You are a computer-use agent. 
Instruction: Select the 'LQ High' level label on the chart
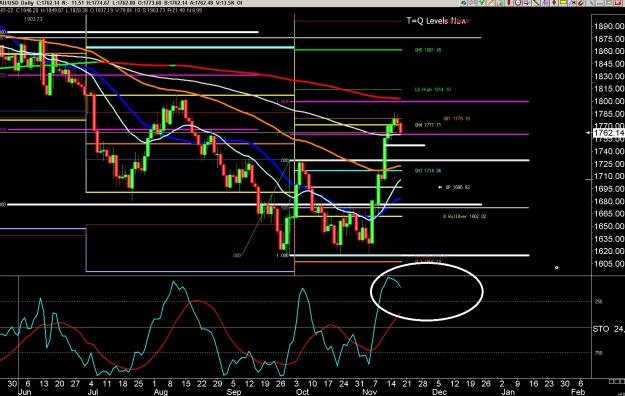[x=433, y=90]
